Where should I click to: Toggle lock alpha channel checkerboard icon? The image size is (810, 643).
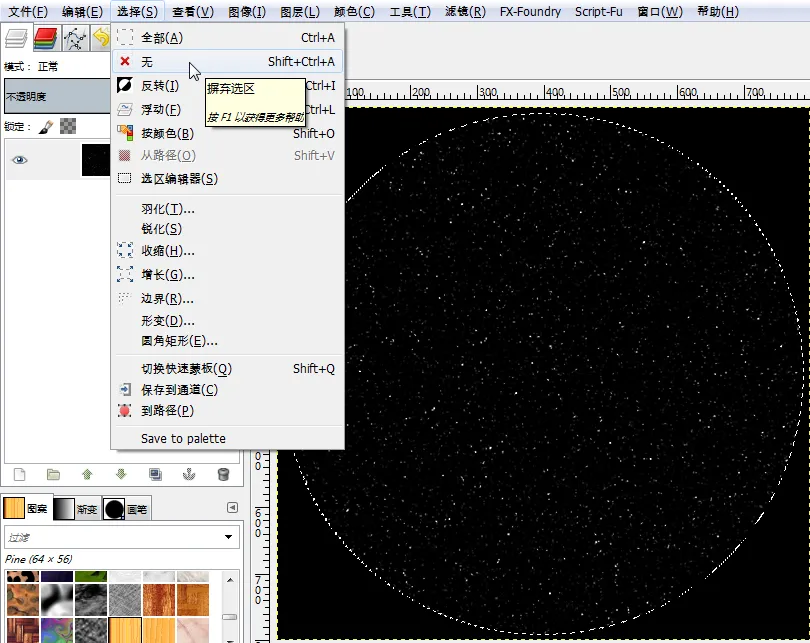coord(68,127)
